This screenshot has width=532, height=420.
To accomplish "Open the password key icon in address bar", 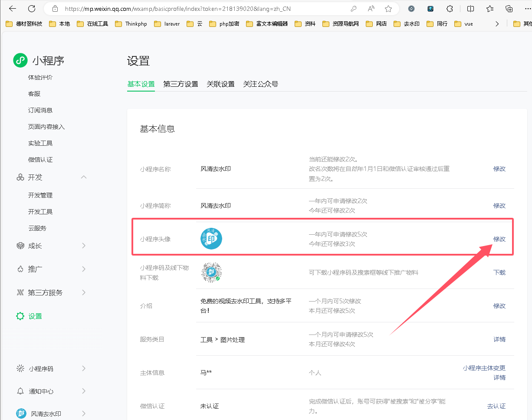I will (x=354, y=9).
